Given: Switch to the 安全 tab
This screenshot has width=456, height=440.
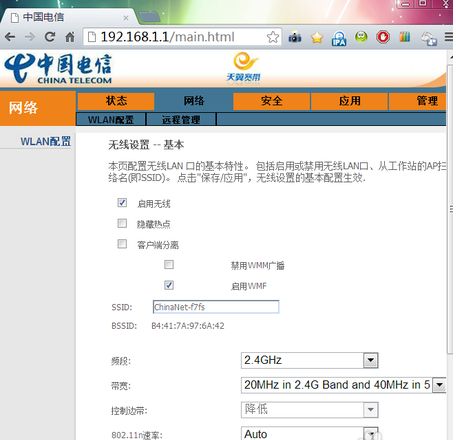Looking at the screenshot, I should pyautogui.click(x=272, y=101).
